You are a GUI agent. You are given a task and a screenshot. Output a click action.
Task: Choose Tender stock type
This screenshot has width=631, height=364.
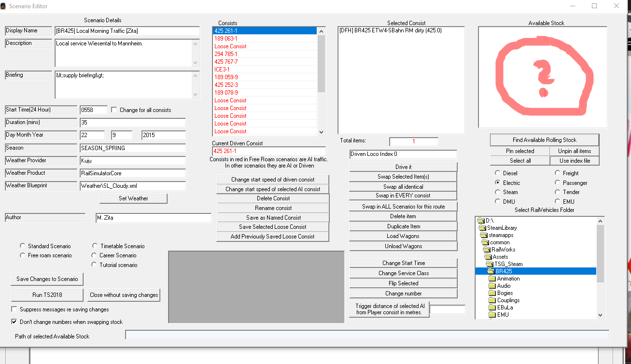pyautogui.click(x=557, y=192)
